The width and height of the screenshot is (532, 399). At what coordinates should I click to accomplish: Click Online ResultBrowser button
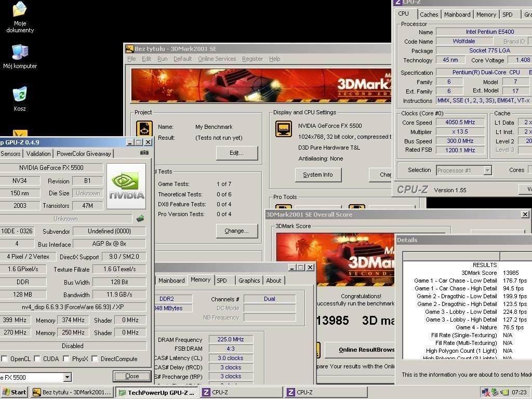(360, 350)
